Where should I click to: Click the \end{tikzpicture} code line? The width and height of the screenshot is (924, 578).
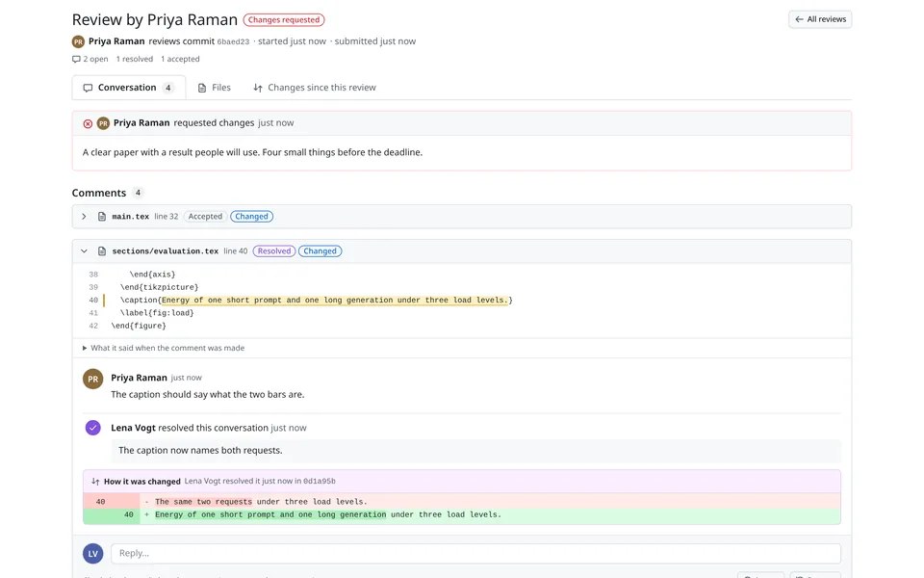(x=159, y=287)
